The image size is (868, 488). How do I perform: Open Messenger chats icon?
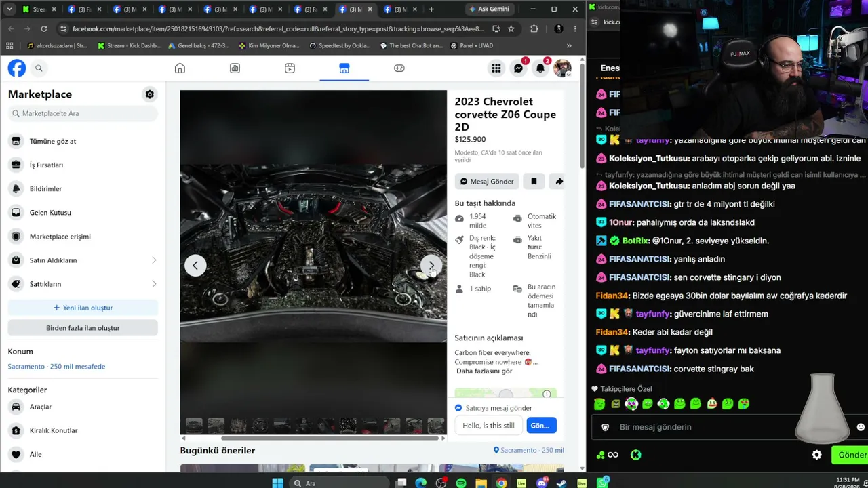[518, 68]
